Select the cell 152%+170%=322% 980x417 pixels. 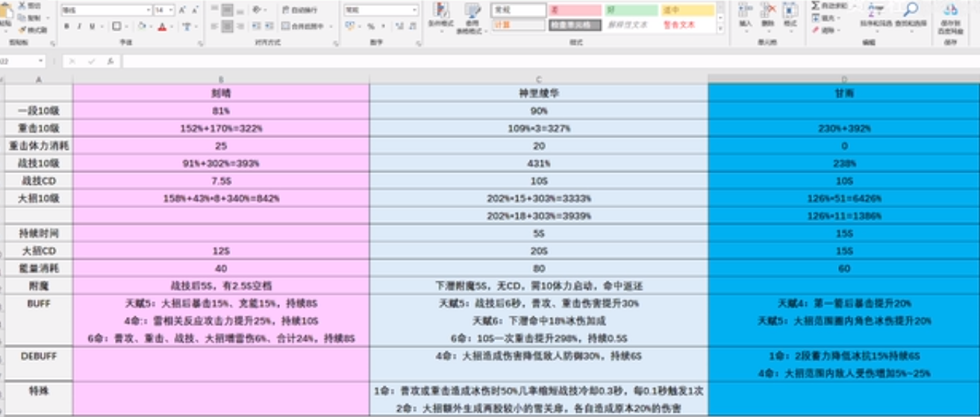point(221,128)
